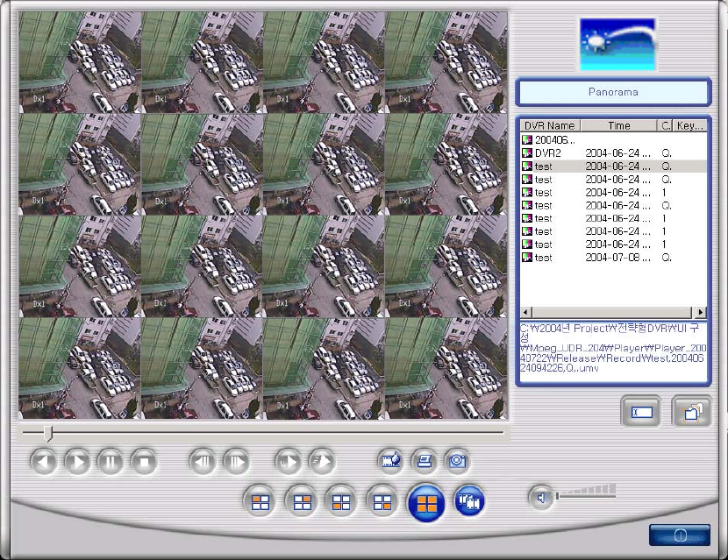This screenshot has width=728, height=560.
Task: Click the slow playback speed icon
Action: point(289,462)
